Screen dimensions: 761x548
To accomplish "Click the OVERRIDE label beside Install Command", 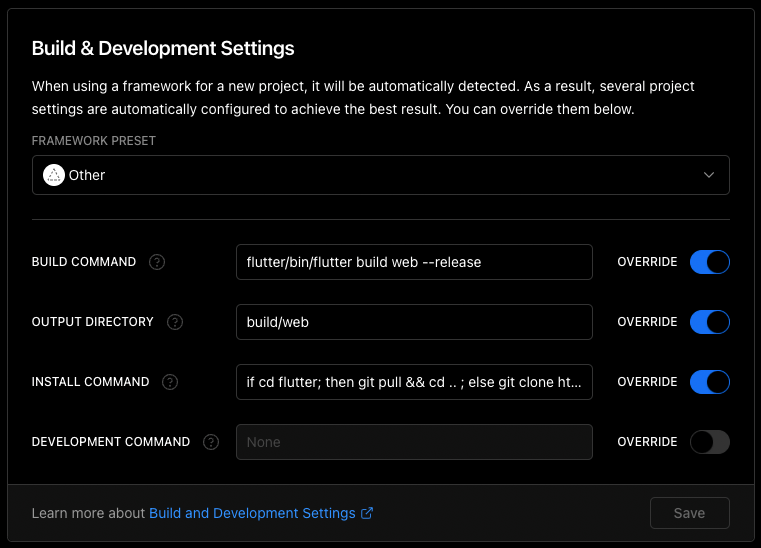I will tap(647, 382).
